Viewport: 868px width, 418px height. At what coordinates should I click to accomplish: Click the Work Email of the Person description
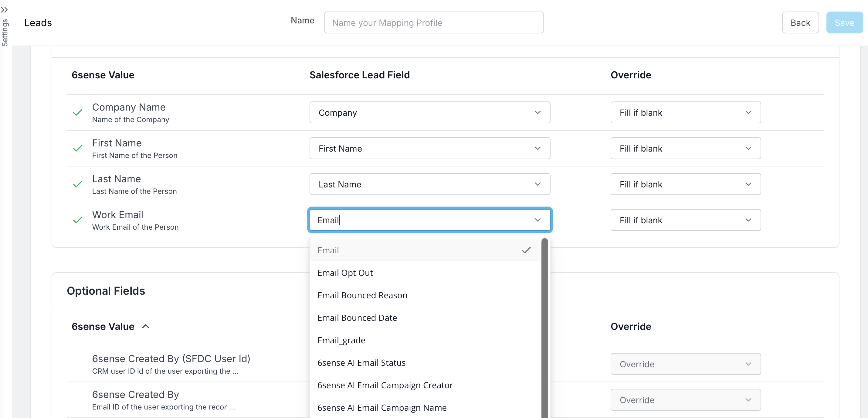pyautogui.click(x=135, y=227)
